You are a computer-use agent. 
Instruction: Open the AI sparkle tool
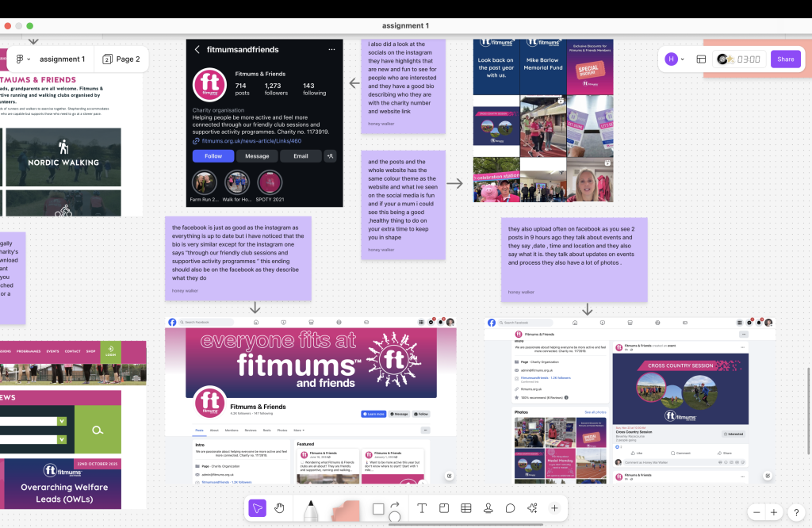tap(532, 508)
